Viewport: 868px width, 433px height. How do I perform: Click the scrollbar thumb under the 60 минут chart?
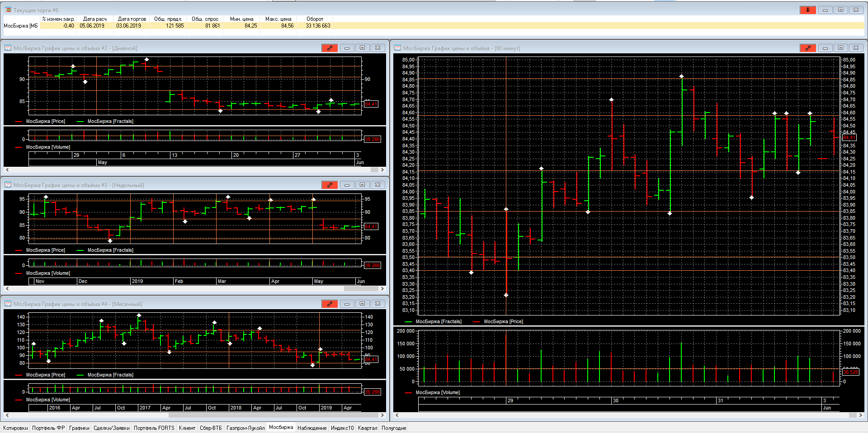click(x=853, y=415)
